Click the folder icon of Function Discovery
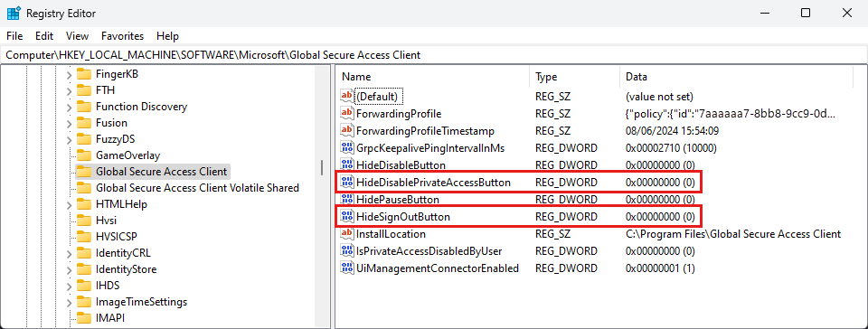 [83, 106]
